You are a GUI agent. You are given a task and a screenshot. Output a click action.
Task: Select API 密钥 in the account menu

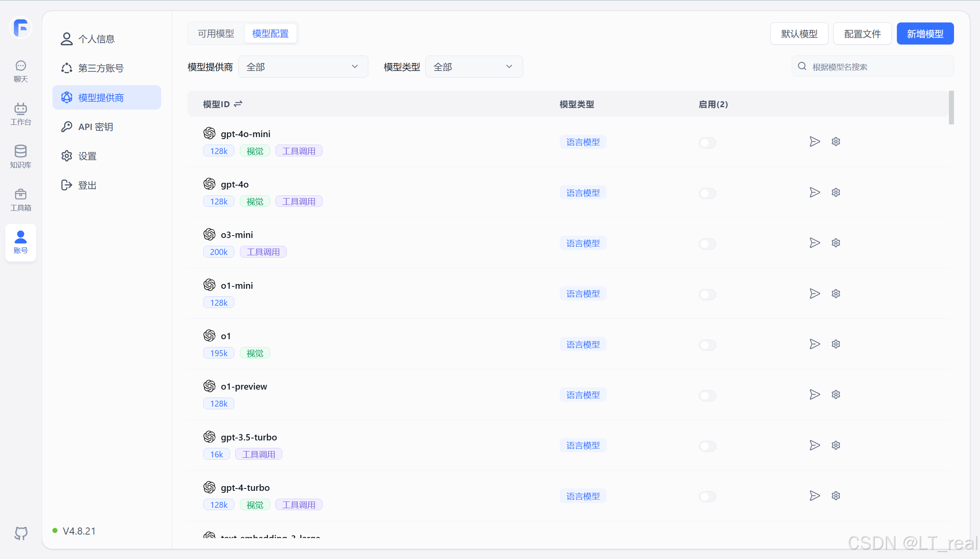95,127
